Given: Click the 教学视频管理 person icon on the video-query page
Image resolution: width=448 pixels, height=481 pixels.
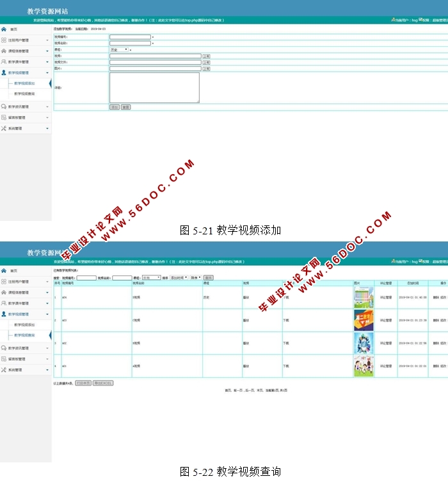Looking at the screenshot, I should [4, 314].
